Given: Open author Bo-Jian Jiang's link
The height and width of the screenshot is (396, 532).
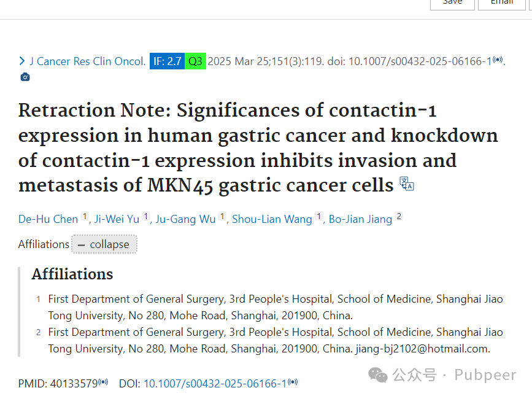Looking at the screenshot, I should click(360, 219).
